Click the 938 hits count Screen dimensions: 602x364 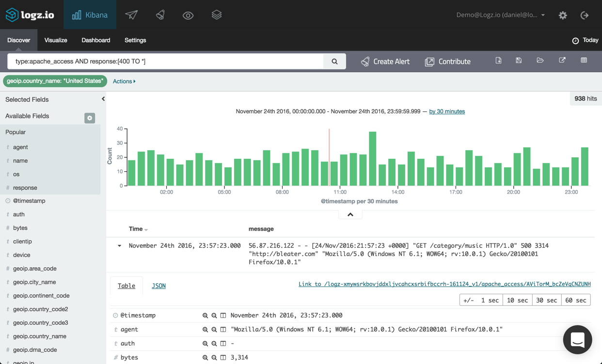tap(586, 99)
